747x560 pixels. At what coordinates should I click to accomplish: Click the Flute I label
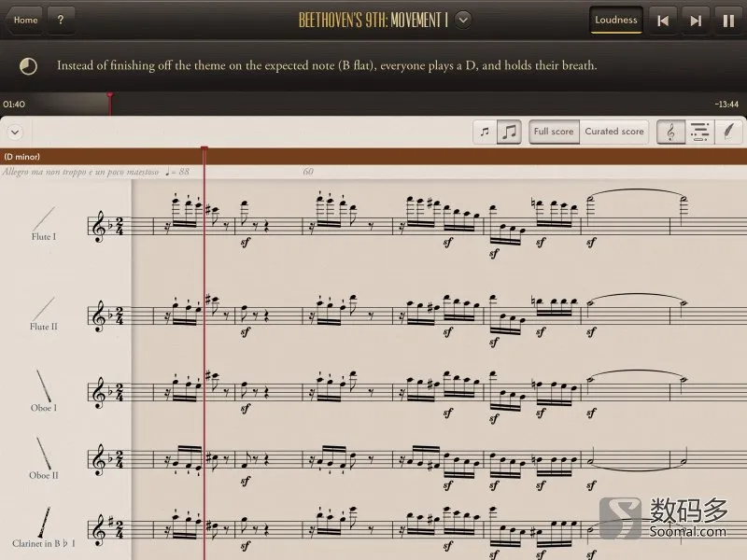(44, 237)
